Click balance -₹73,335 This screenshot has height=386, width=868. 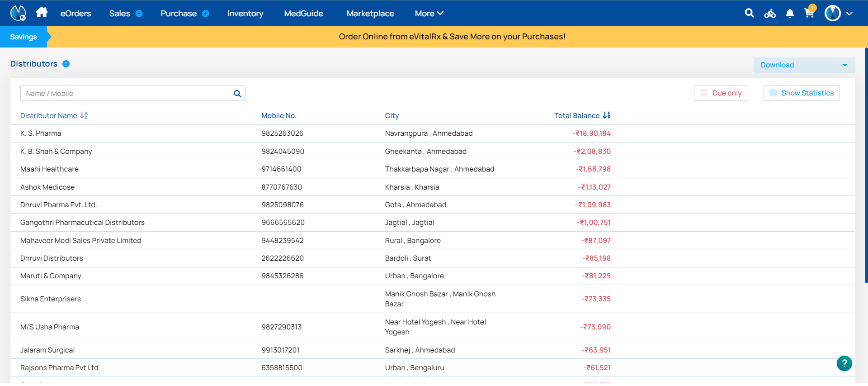pyautogui.click(x=596, y=299)
